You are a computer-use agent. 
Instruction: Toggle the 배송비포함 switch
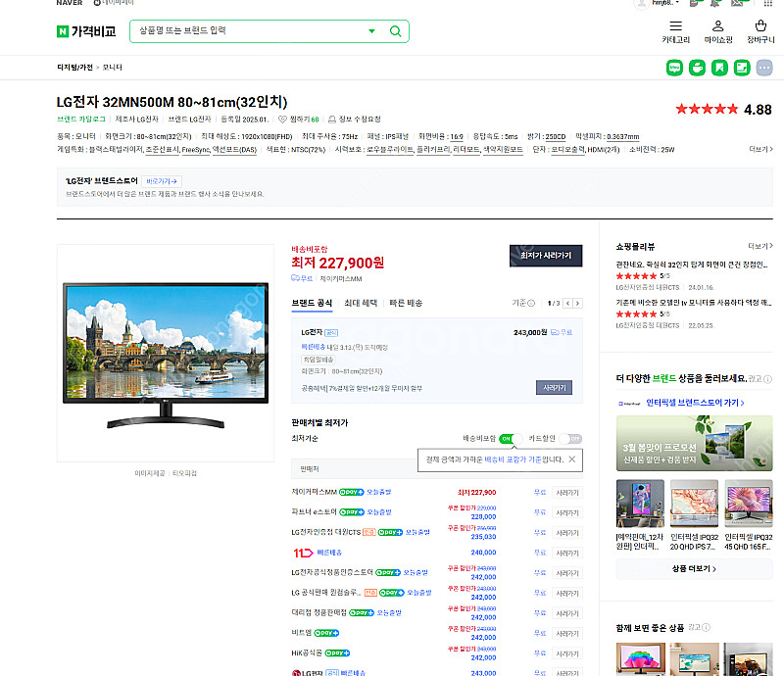pyautogui.click(x=510, y=439)
